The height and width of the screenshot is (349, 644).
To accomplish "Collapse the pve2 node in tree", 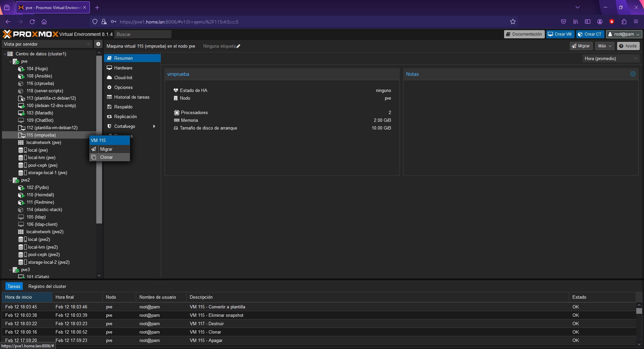I will (10, 180).
